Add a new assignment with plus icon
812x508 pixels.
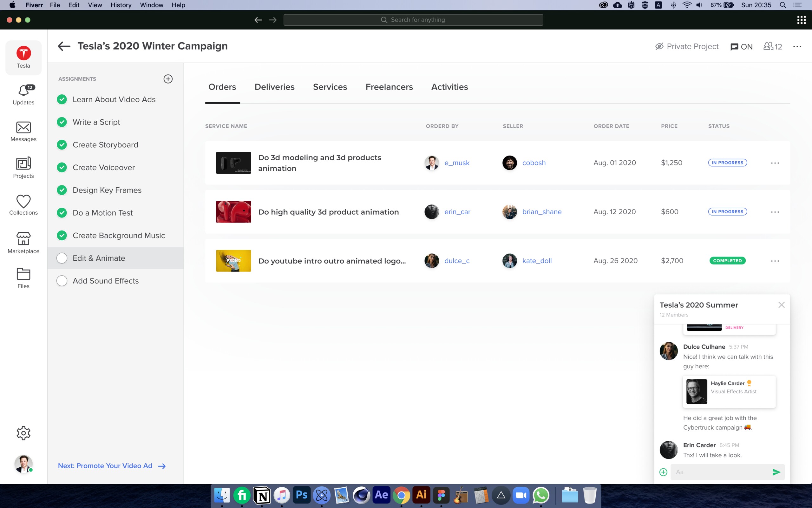168,79
